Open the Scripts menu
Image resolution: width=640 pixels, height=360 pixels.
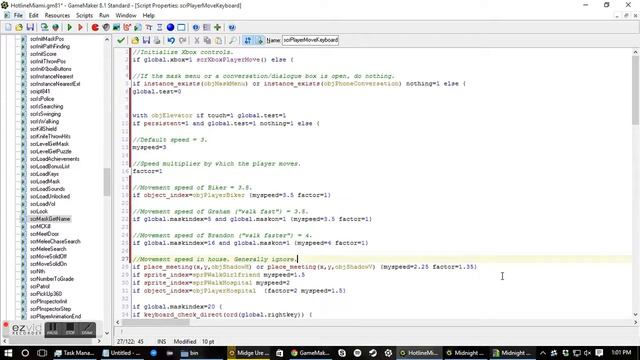pyautogui.click(x=84, y=16)
